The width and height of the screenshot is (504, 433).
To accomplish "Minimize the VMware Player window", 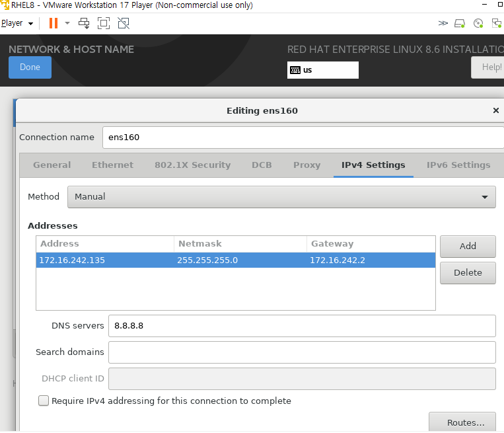I will 484,5.
